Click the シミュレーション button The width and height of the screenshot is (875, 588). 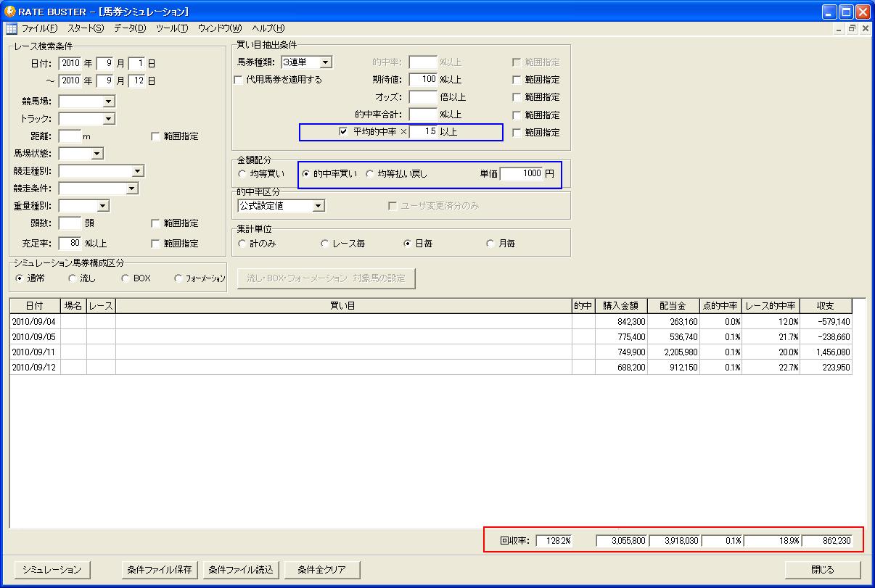pyautogui.click(x=52, y=569)
